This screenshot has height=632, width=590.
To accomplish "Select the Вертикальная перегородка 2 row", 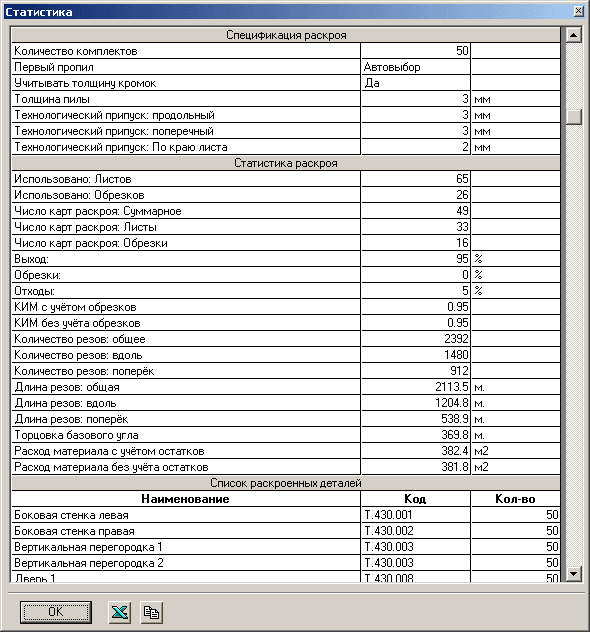I will [x=286, y=563].
